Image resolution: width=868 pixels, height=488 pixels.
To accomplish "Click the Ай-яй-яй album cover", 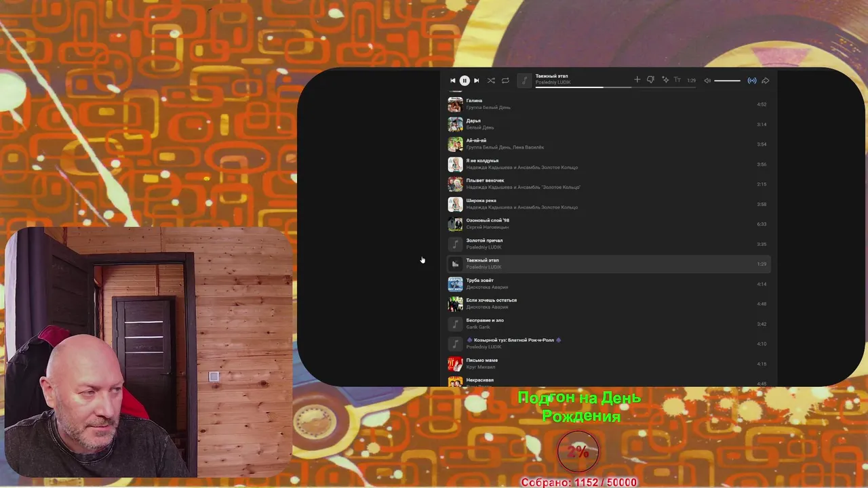I will point(455,144).
